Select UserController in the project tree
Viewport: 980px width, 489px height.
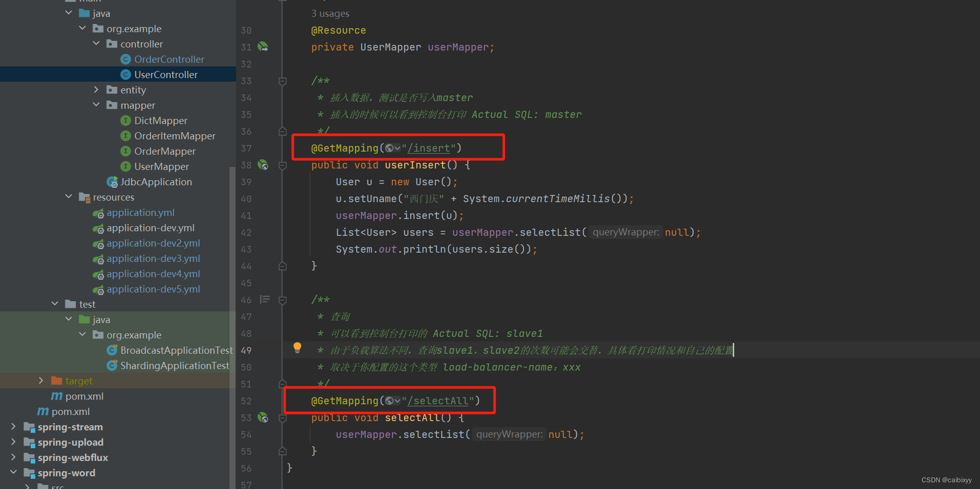tap(118, 75)
